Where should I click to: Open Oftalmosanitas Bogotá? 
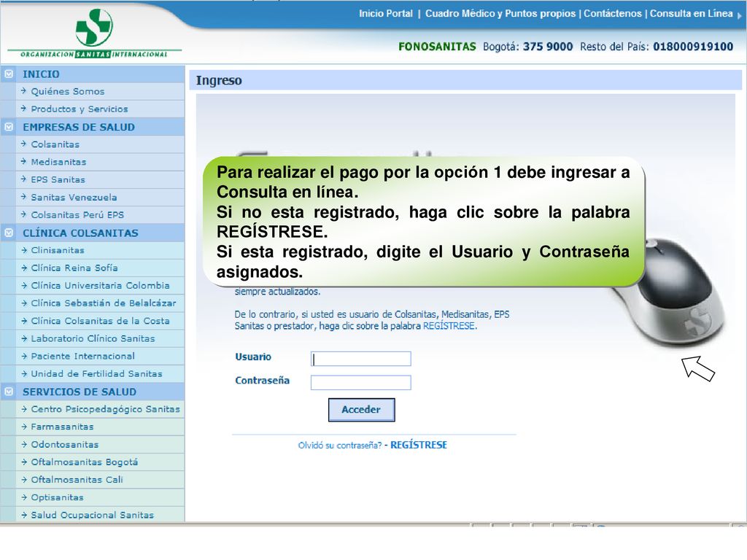[85, 462]
